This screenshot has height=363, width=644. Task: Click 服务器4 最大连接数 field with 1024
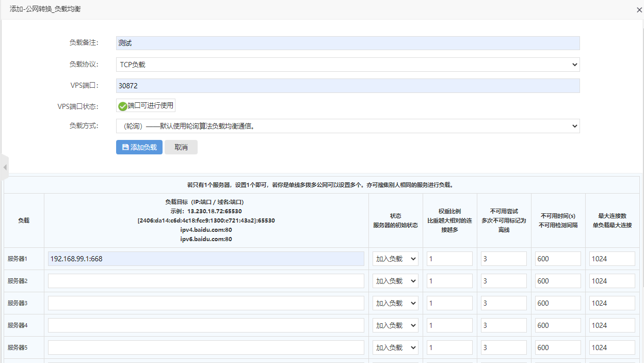612,325
